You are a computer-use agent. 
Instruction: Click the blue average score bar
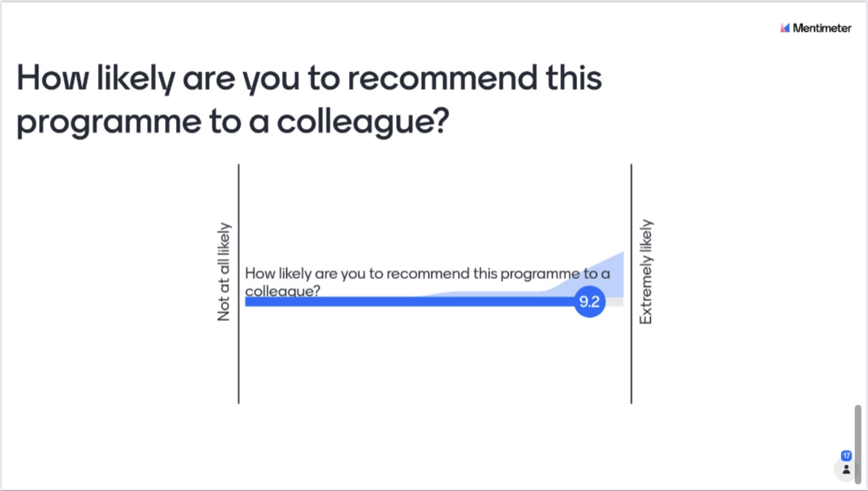coord(409,302)
